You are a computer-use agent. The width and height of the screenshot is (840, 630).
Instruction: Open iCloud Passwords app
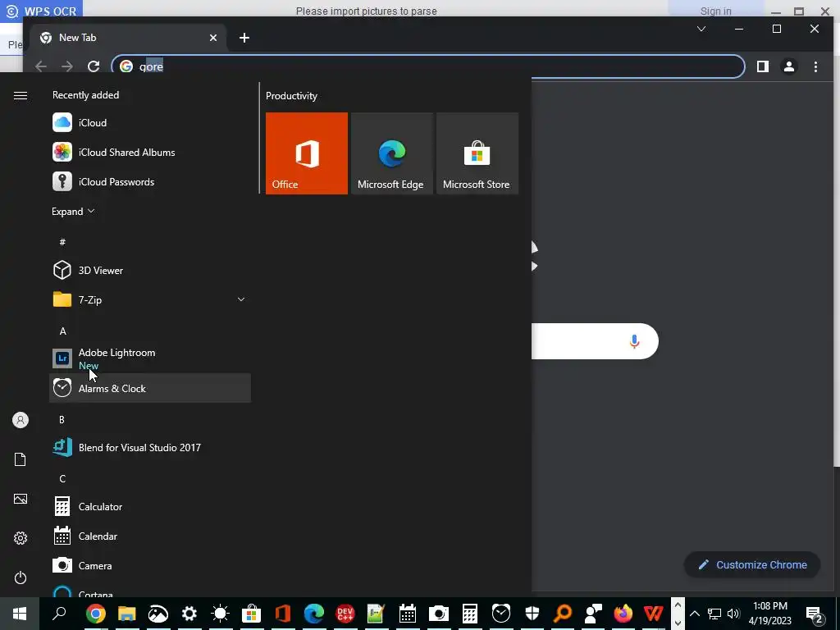point(150,181)
